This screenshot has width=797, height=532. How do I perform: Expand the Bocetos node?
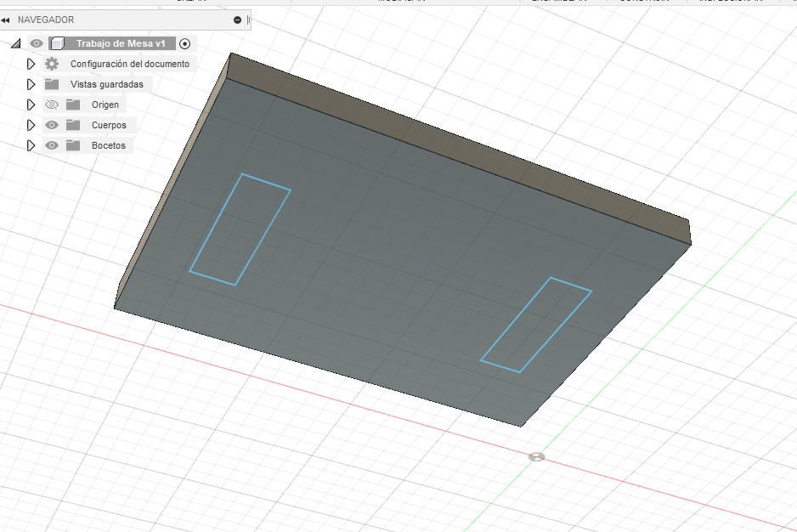coord(31,145)
